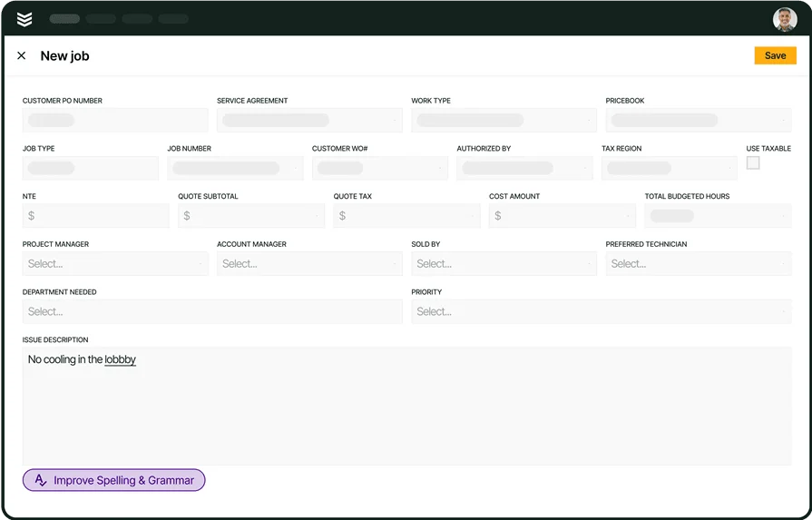812x520 pixels.
Task: Click the Quote Subtotal amount field
Action: 251,216
